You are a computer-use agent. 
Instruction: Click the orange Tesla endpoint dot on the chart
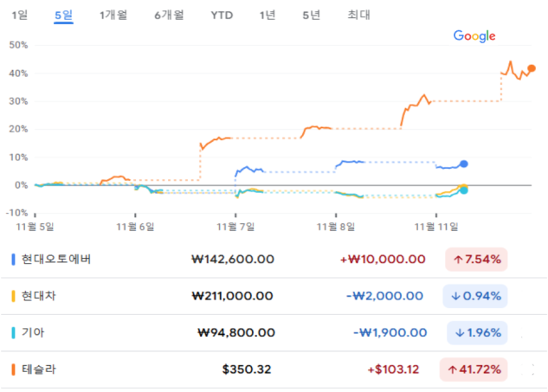(532, 68)
